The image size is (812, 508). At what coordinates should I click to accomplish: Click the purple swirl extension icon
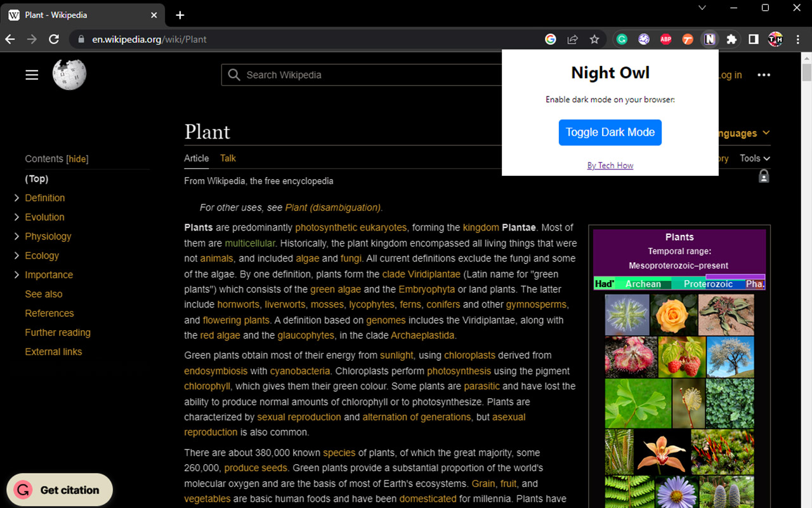click(644, 39)
